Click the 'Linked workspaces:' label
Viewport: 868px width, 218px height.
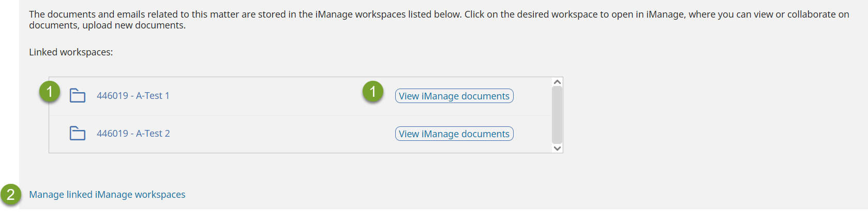tap(71, 52)
